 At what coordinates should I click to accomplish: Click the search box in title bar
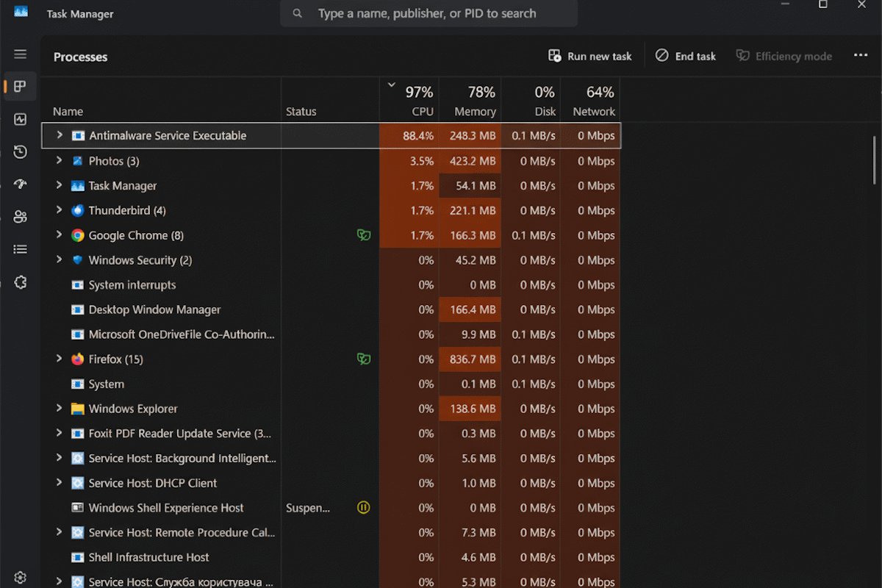click(x=428, y=13)
